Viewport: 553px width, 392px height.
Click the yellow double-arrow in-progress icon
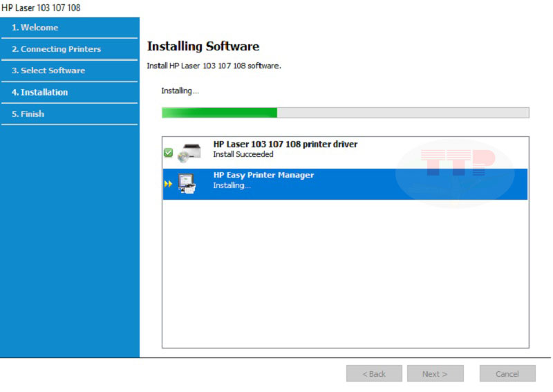168,184
